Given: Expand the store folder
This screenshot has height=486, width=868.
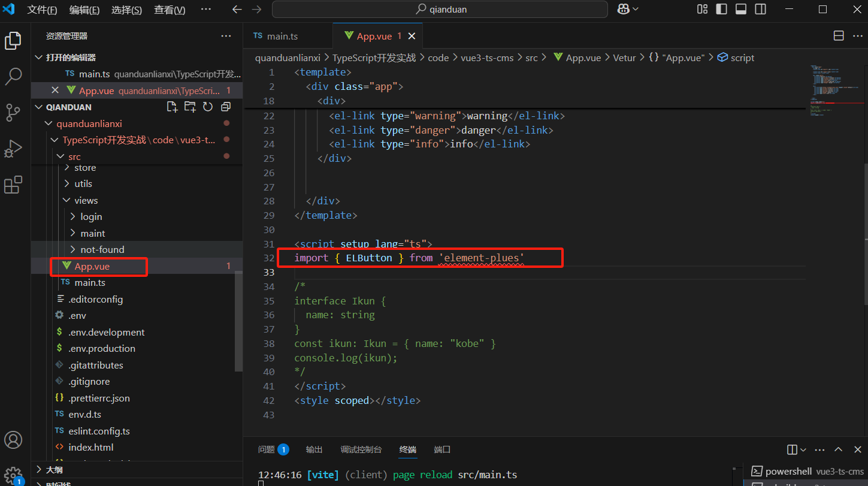Looking at the screenshot, I should 67,168.
